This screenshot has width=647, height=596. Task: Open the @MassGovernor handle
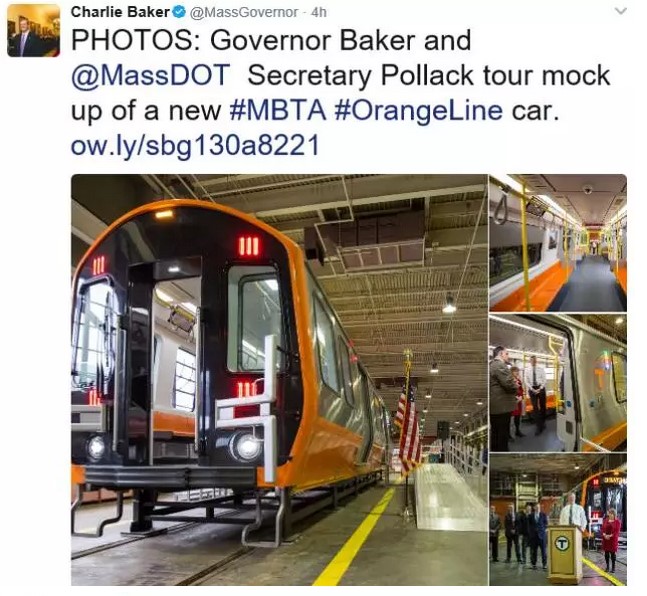(x=243, y=12)
